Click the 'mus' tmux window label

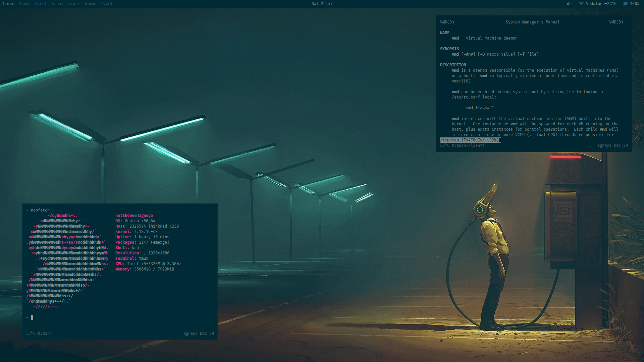90,4
